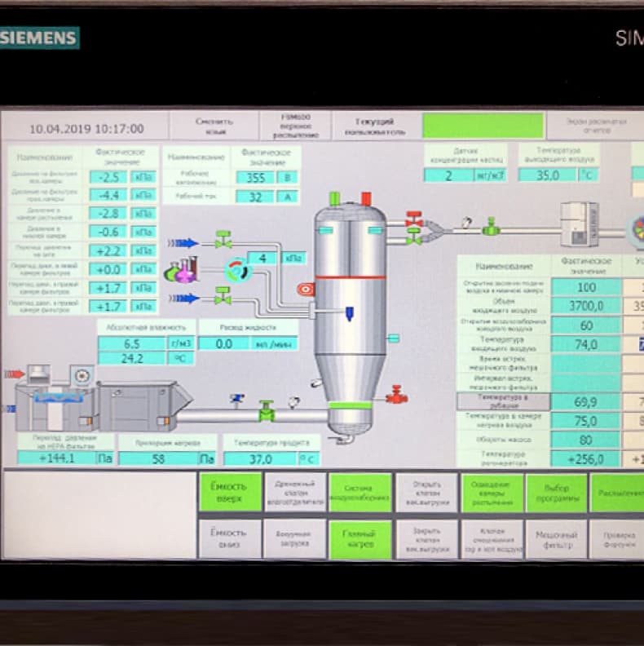Click the inlet air temperature value 74,0
Image resolution: width=644 pixels, height=646 pixels.
(x=585, y=344)
